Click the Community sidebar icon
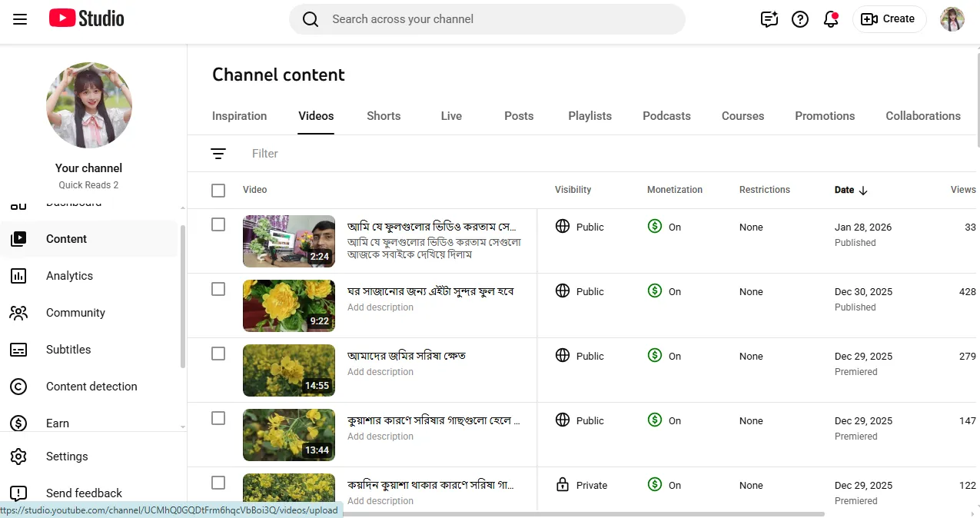Viewport: 980px width, 518px height. pyautogui.click(x=18, y=313)
